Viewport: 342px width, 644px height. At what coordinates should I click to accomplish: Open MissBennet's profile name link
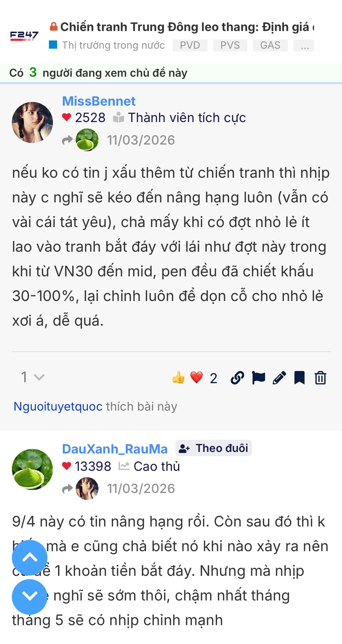99,101
